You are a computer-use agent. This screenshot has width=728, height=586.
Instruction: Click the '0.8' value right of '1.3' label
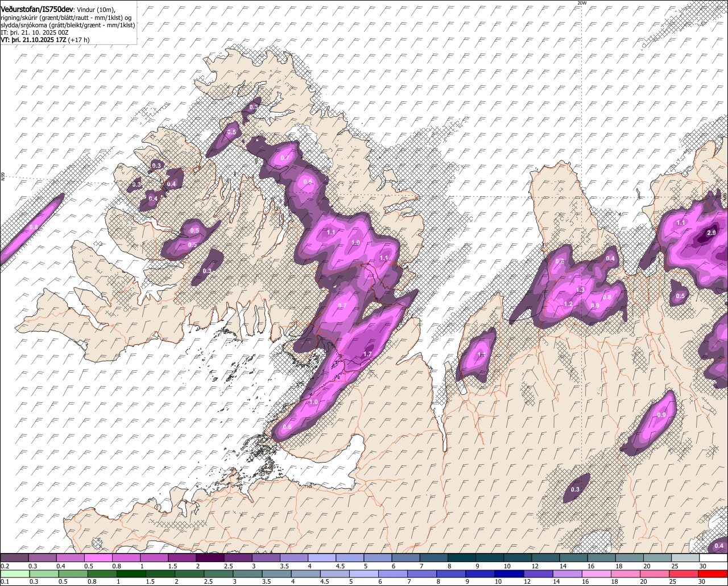point(607,298)
